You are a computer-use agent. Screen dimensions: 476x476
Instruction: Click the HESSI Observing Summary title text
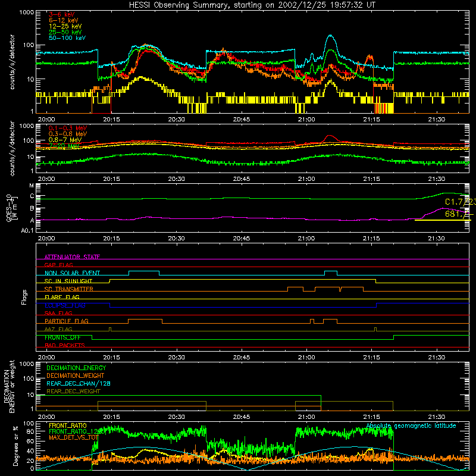coord(252,5)
